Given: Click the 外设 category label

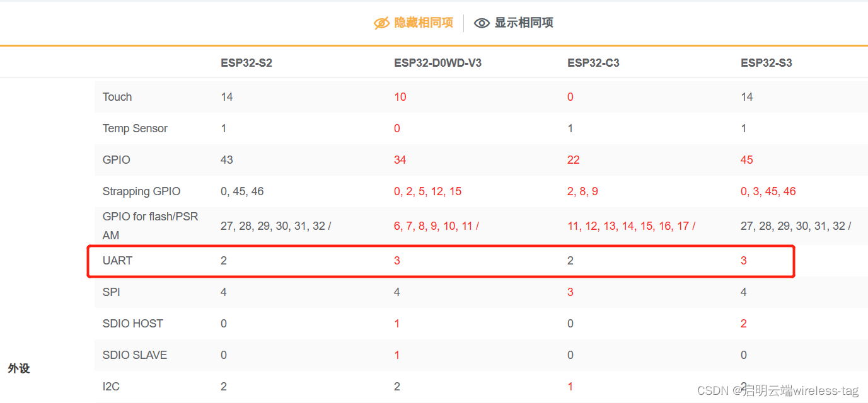Looking at the screenshot, I should 19,368.
